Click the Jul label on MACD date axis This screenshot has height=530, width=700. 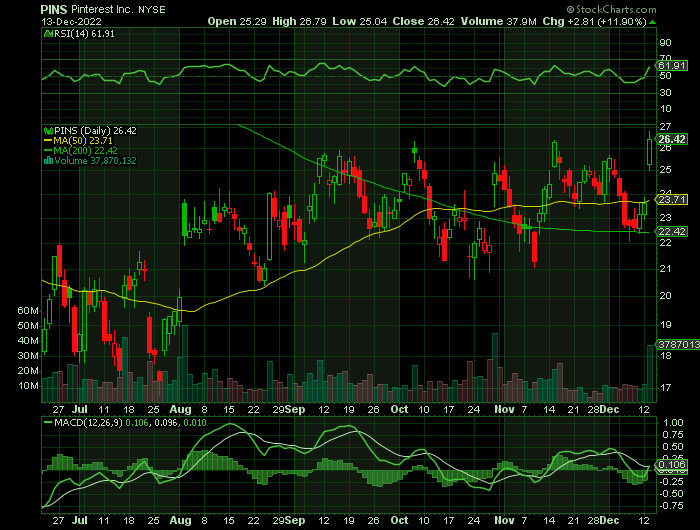click(80, 520)
